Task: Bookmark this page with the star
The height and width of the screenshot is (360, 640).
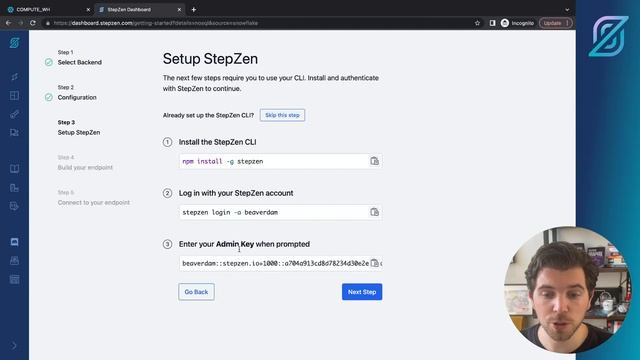Action: tap(477, 23)
